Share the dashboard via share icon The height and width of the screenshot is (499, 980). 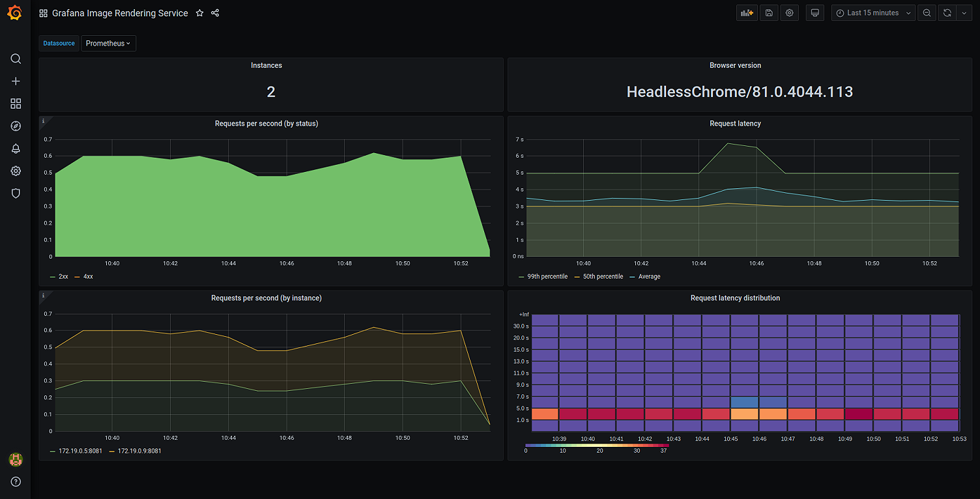pyautogui.click(x=215, y=13)
